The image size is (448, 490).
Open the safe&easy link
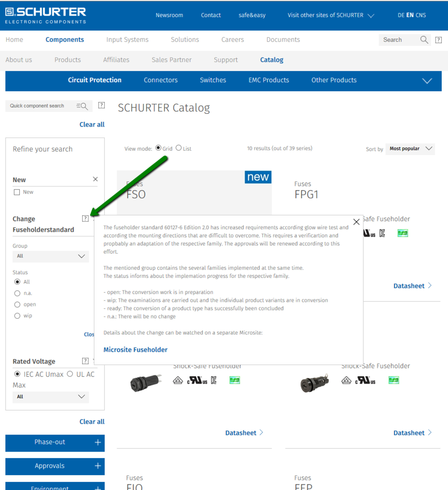click(252, 15)
